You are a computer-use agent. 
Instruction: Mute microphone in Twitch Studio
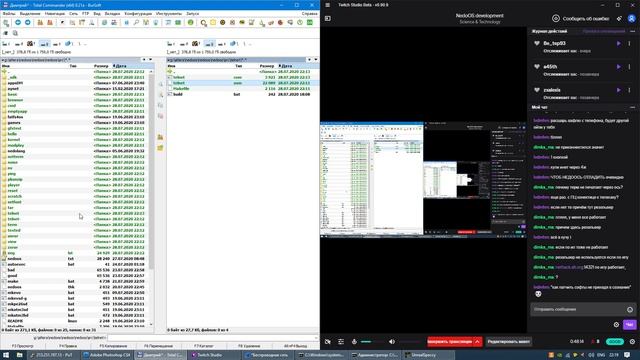pyautogui.click(x=354, y=342)
